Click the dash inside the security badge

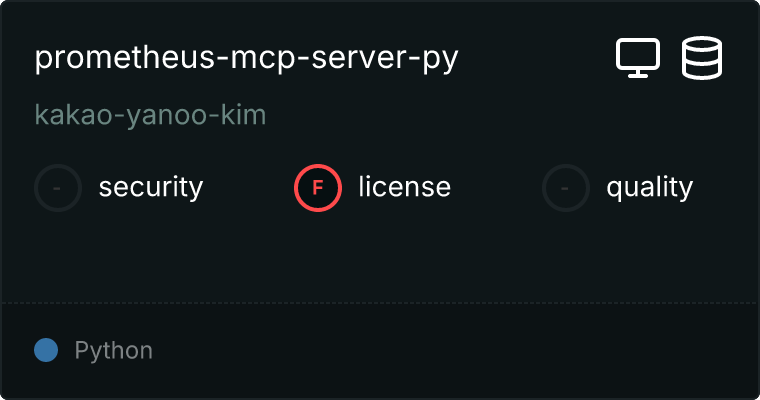click(x=57, y=188)
